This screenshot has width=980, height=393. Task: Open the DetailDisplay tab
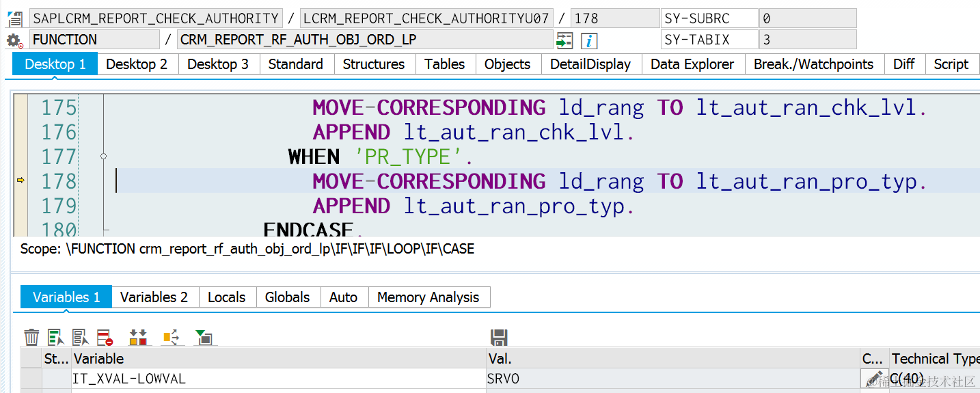pos(590,64)
